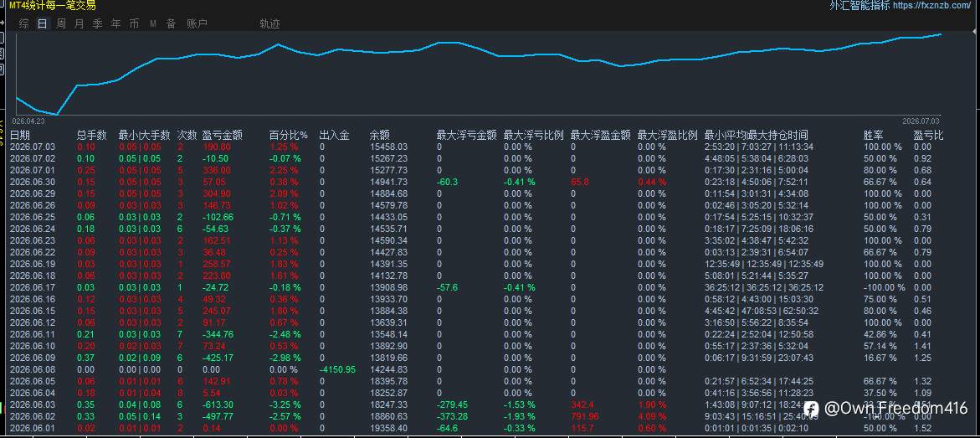Viewport: 980px width, 438px height.
Task: Switch to the 月 monthly tab
Action: tap(79, 23)
